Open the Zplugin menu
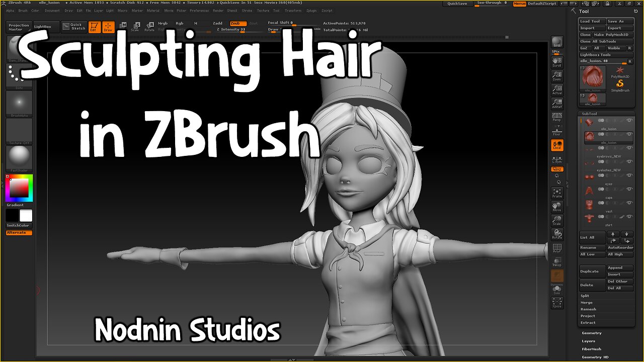The height and width of the screenshot is (362, 644). click(311, 11)
